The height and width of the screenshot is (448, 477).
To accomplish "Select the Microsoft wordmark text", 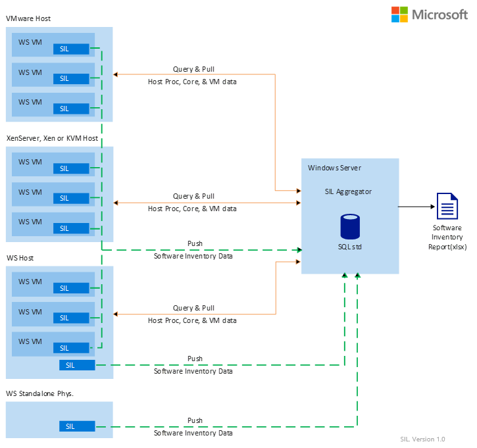I will tap(439, 14).
